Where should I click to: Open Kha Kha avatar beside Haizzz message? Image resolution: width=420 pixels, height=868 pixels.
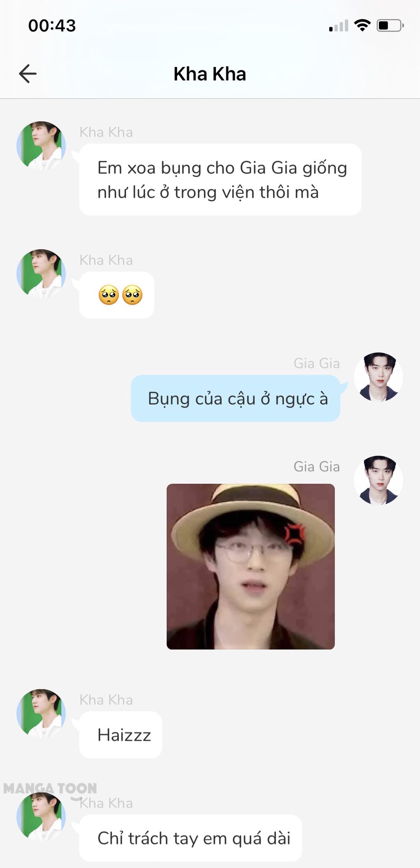(x=41, y=714)
